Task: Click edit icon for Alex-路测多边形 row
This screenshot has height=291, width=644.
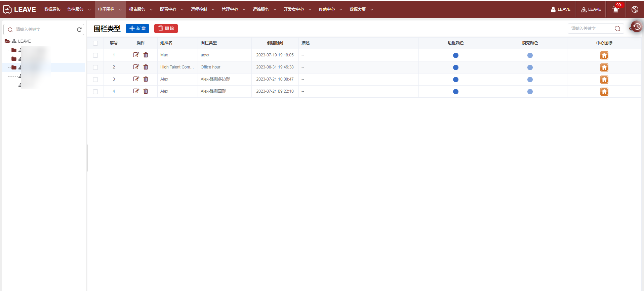Action: pyautogui.click(x=136, y=79)
